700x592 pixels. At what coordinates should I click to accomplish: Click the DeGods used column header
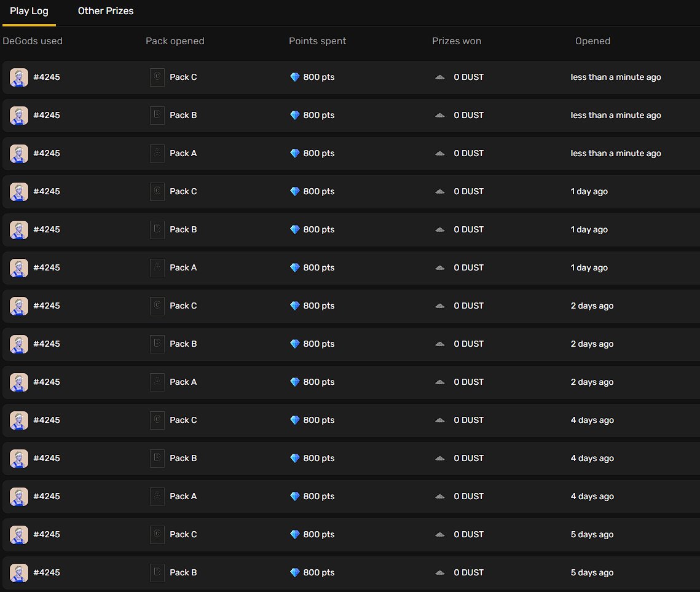tap(33, 41)
